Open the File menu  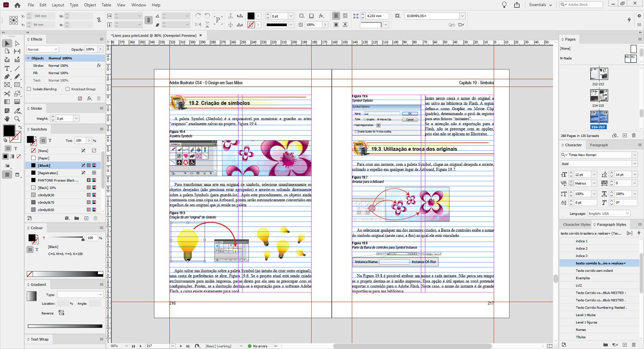(x=31, y=5)
